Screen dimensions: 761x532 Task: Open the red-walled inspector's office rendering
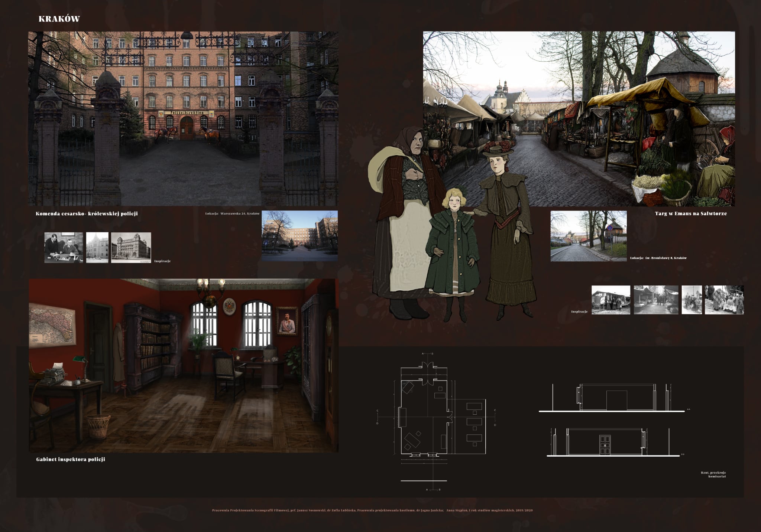tap(183, 365)
